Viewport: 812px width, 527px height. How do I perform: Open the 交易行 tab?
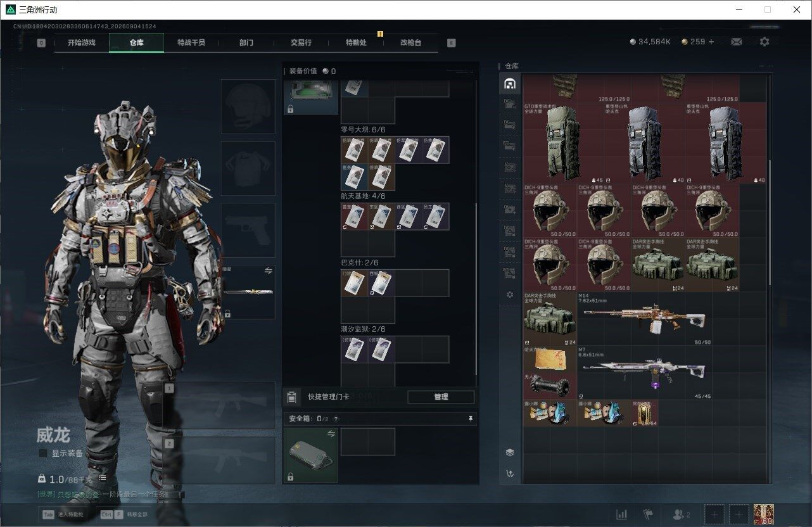[x=301, y=42]
